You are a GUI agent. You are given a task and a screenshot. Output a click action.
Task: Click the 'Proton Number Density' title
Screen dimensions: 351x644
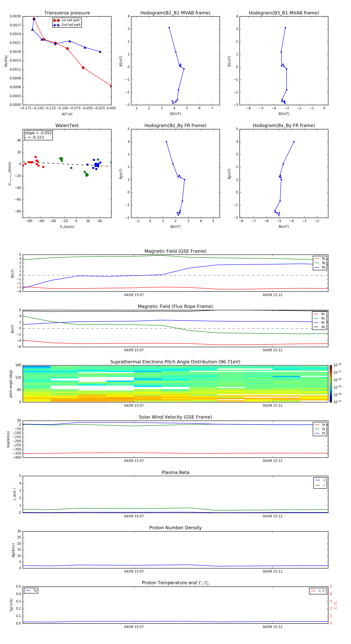coord(175,528)
